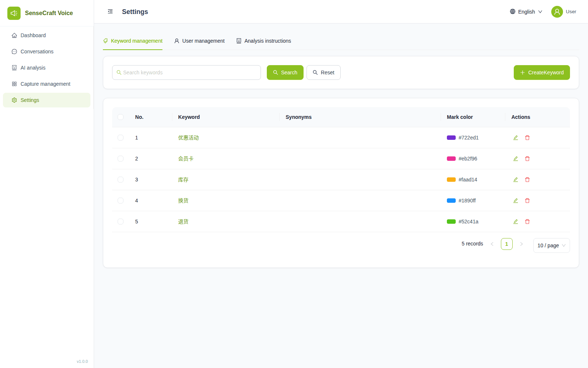Expand the 10 / page size selector

pyautogui.click(x=552, y=245)
